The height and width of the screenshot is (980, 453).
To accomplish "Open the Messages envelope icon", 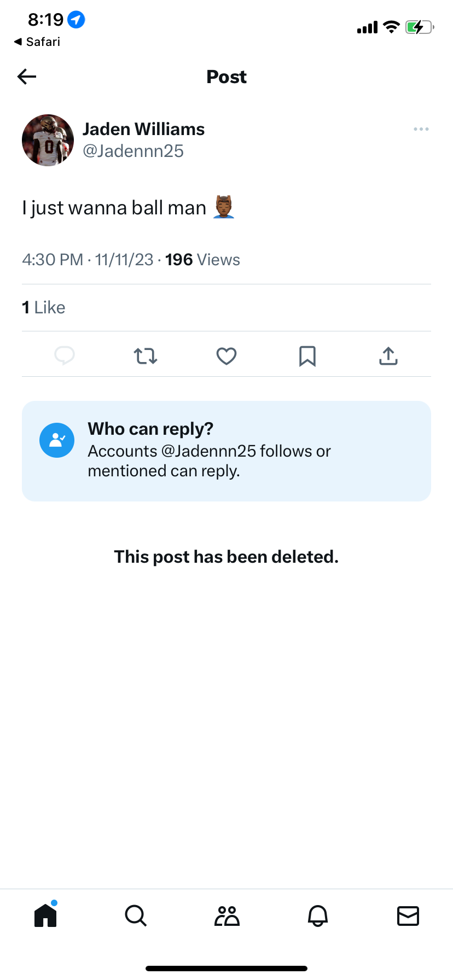I will point(408,915).
